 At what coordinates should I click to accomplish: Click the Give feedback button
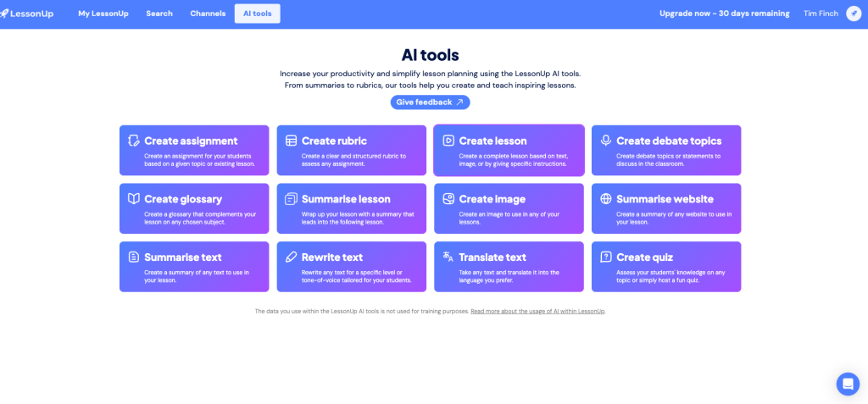(x=430, y=102)
